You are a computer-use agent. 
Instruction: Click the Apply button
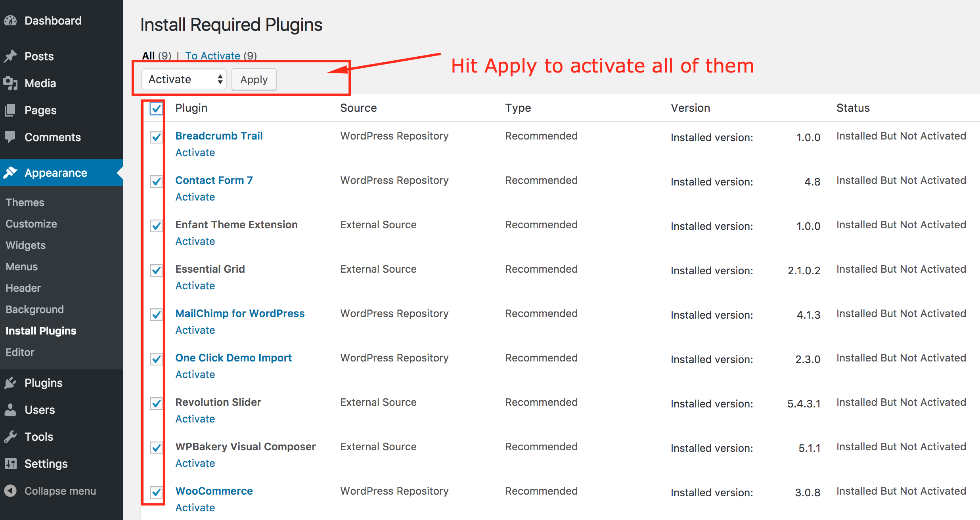click(x=254, y=80)
